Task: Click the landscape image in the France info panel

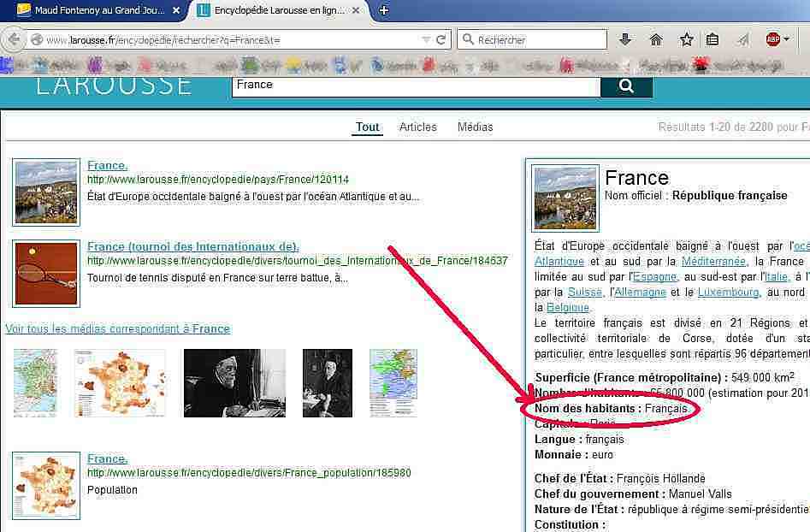Action: (x=565, y=198)
